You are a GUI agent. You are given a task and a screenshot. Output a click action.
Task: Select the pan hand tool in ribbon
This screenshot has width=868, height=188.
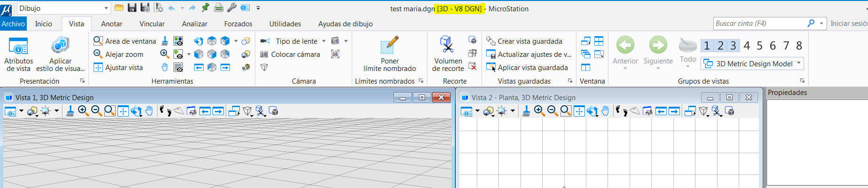[x=165, y=67]
